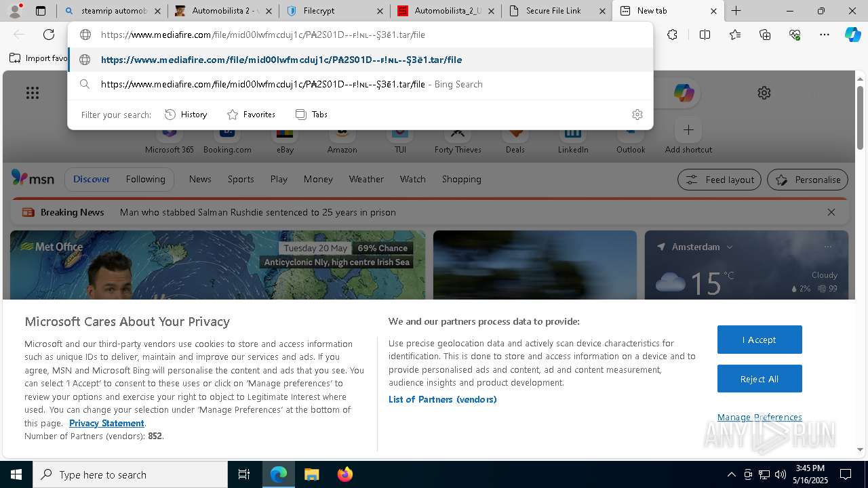The image size is (868, 488).
Task: Open the Extensions icon in toolbar
Action: point(672,35)
